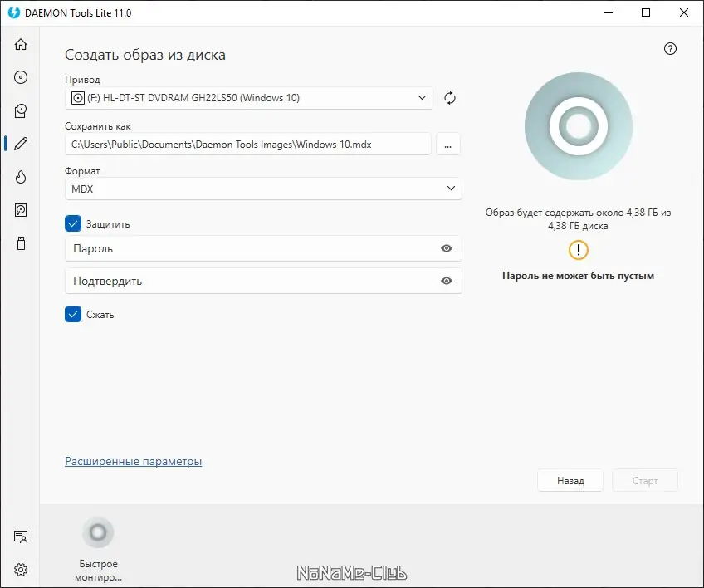704x588 pixels.
Task: Click Пароль не может быть пустым message
Action: point(578,276)
